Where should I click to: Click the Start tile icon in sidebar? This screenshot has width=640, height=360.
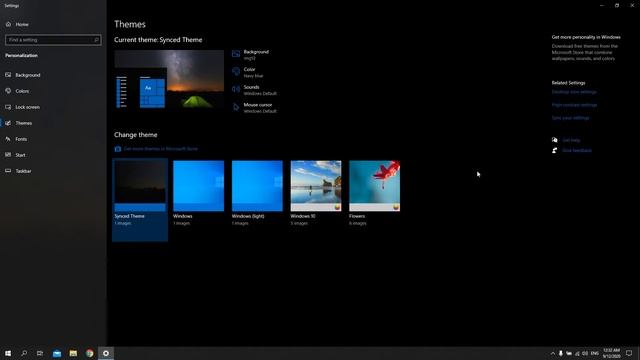pos(8,155)
